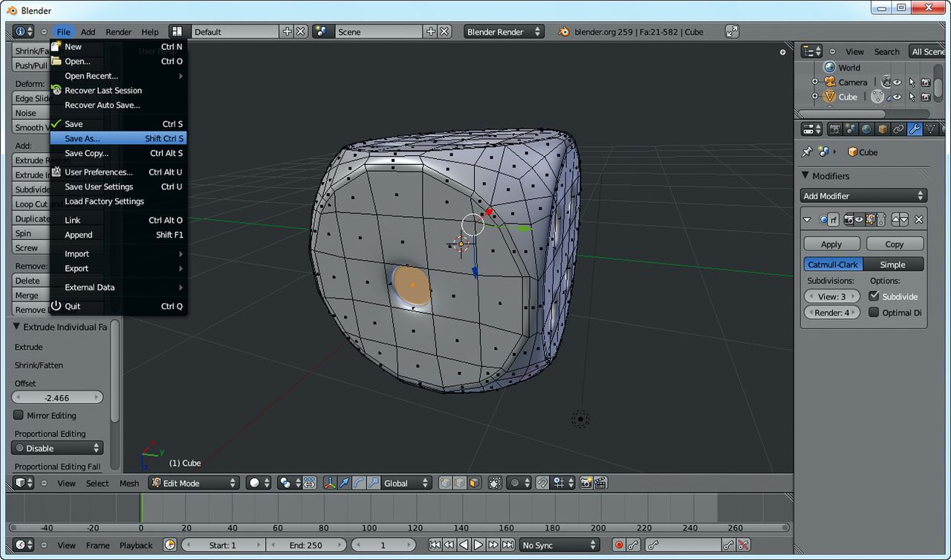Toggle Subdivide UVs checkbox

coord(874,296)
